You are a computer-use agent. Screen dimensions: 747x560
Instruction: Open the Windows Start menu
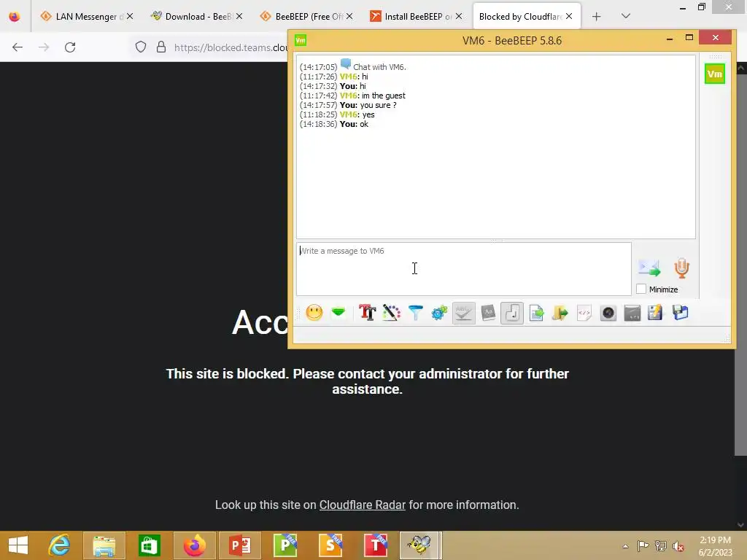tap(18, 545)
